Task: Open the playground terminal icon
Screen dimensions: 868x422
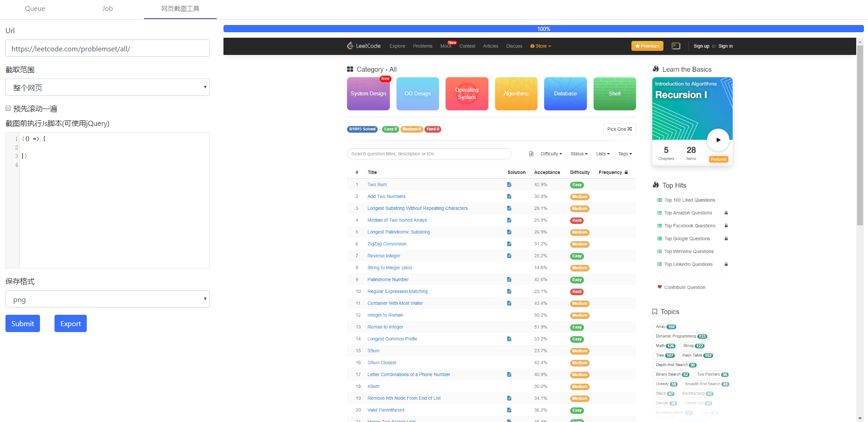Action: click(x=676, y=46)
